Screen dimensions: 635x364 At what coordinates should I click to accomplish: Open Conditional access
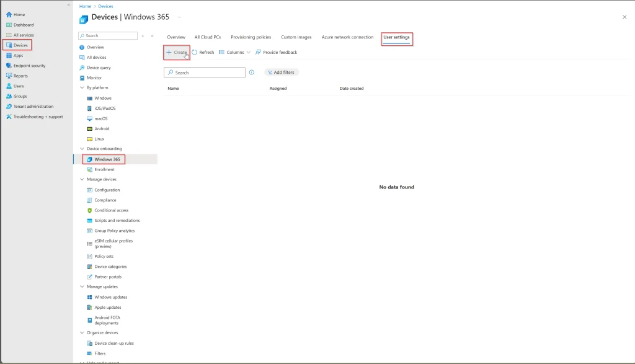pos(108,211)
